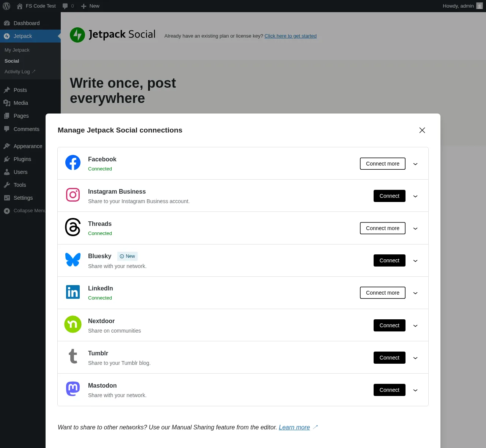Expand the LinkedIn connection row chevron
Image resolution: width=486 pixels, height=448 pixels.
415,293
